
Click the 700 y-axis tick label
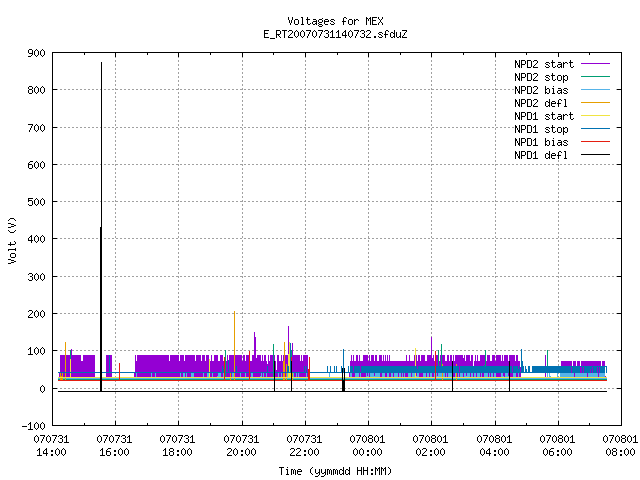36,128
